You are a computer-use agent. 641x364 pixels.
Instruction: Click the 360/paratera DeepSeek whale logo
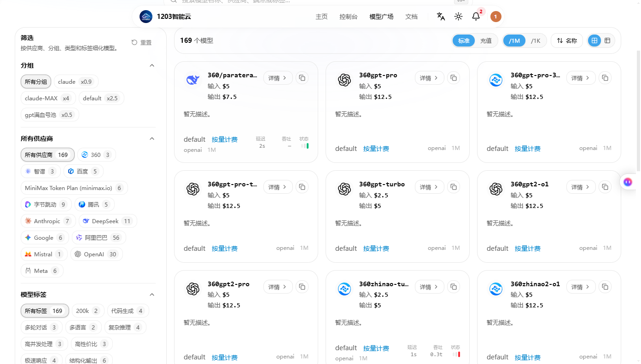coord(192,80)
